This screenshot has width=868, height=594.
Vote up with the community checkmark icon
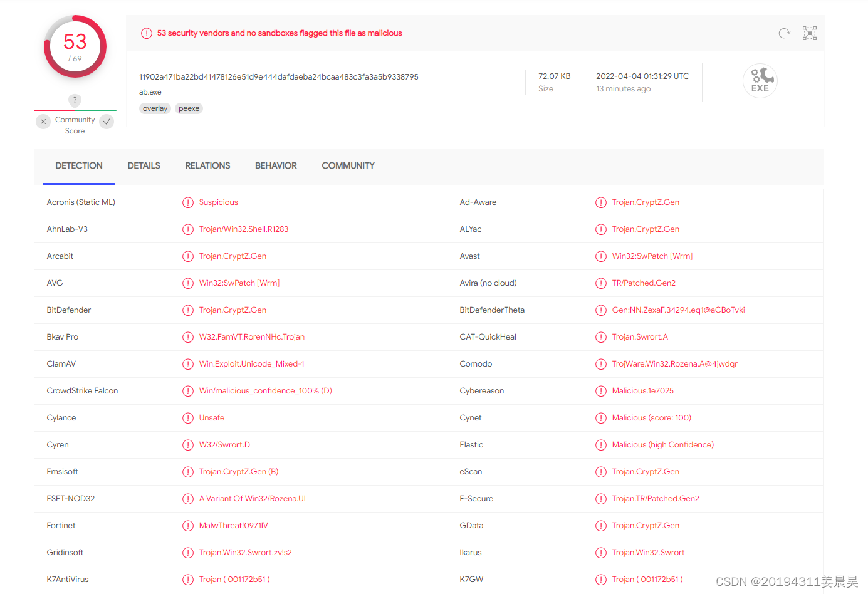point(107,122)
